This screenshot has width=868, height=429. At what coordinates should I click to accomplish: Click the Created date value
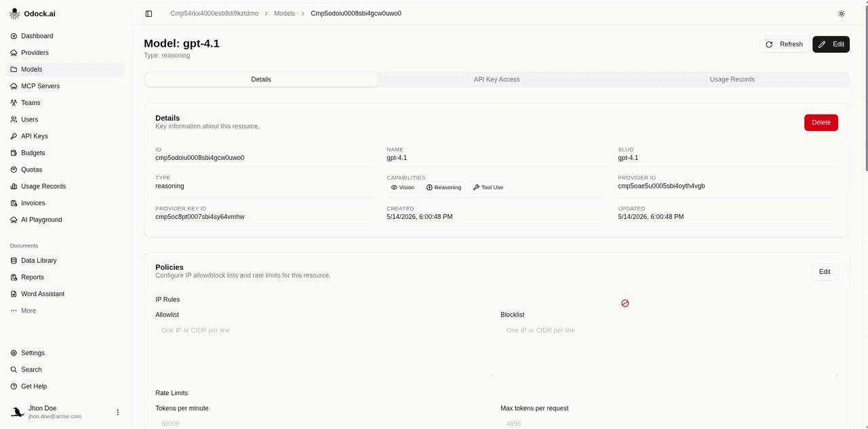pyautogui.click(x=420, y=217)
